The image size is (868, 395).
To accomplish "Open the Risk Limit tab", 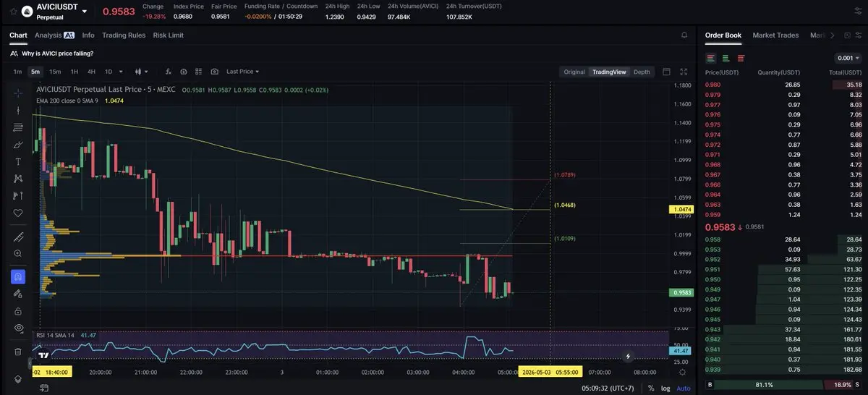I will click(169, 35).
